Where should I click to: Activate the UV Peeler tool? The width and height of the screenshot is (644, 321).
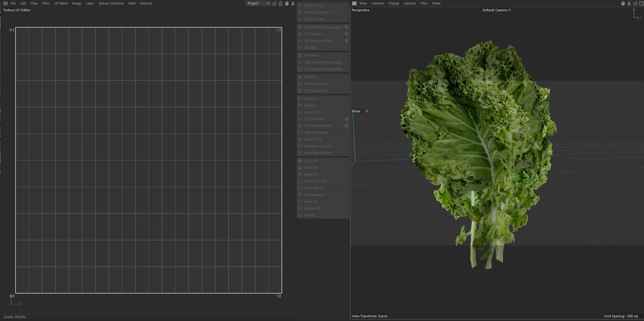point(312,55)
